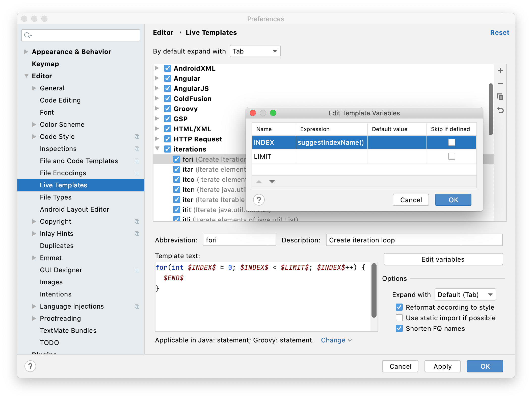
Task: Click Edit variables button
Action: (x=443, y=259)
